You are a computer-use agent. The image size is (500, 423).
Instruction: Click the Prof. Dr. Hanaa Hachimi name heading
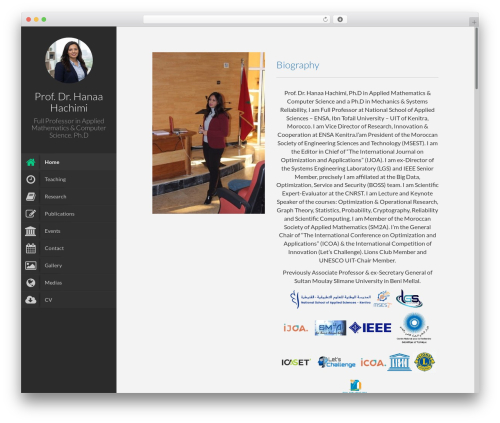tap(69, 102)
